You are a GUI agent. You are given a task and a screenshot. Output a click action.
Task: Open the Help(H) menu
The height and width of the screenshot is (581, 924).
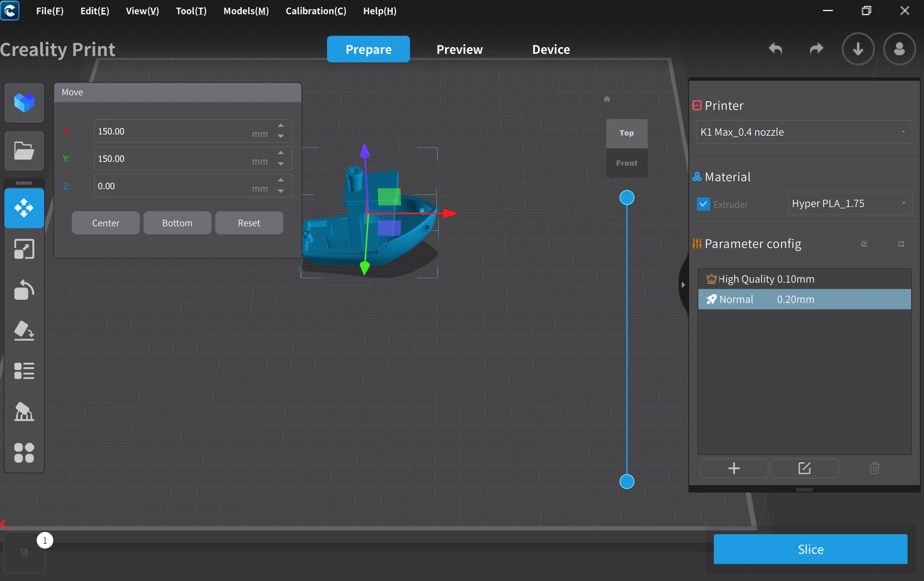coord(379,11)
